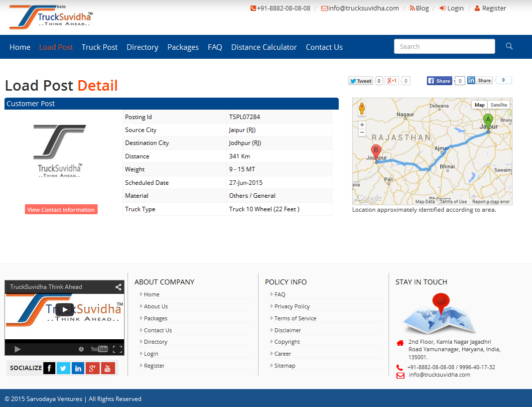The image size is (532, 407).
Task: Switch map to Satellite view
Action: click(x=499, y=105)
